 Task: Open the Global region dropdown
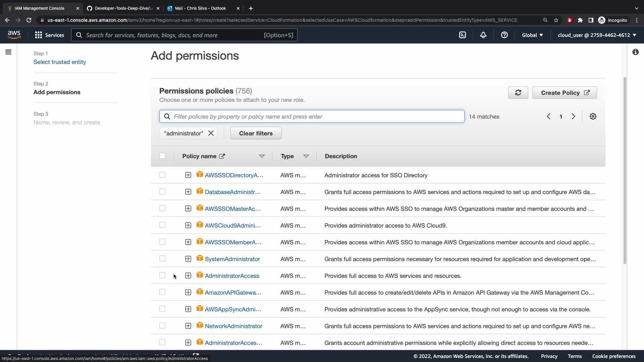532,35
